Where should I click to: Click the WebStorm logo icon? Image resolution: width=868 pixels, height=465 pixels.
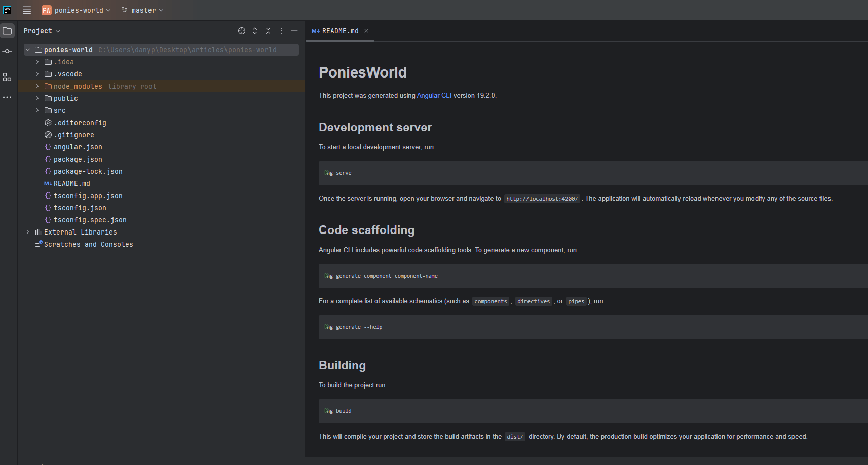click(x=7, y=10)
